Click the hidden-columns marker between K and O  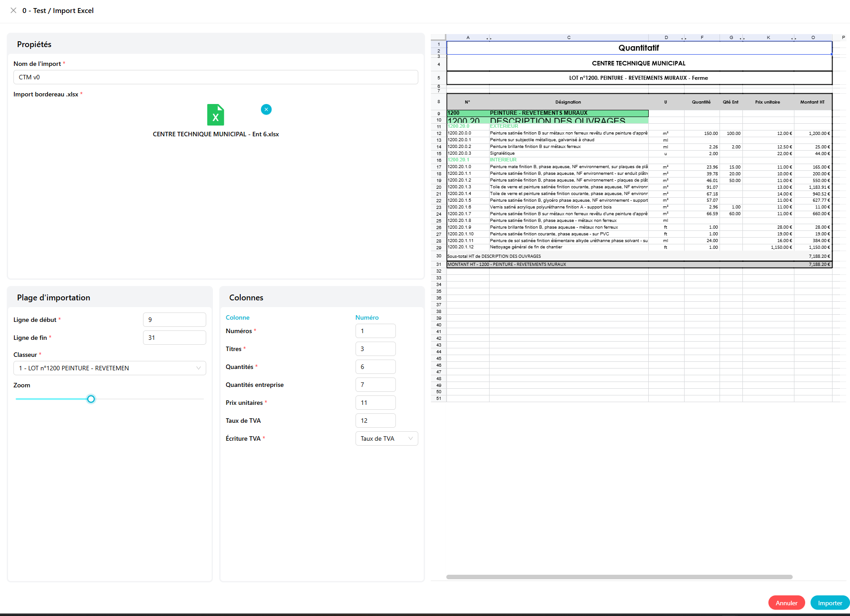click(x=794, y=39)
